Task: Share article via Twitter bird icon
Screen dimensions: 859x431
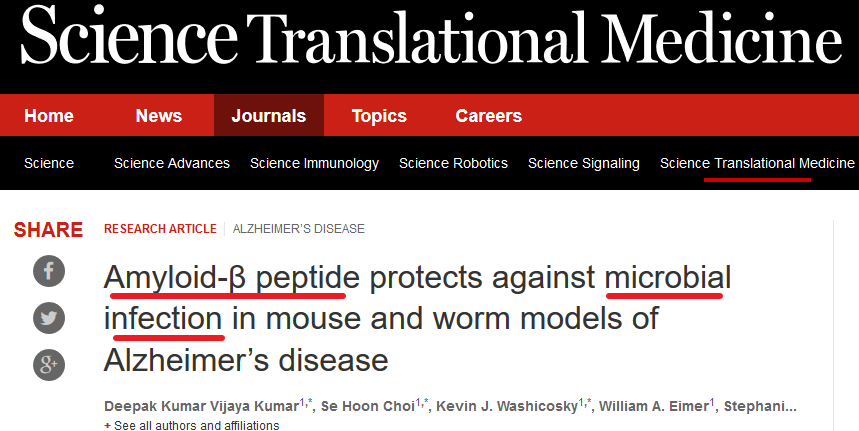Action: pos(49,318)
